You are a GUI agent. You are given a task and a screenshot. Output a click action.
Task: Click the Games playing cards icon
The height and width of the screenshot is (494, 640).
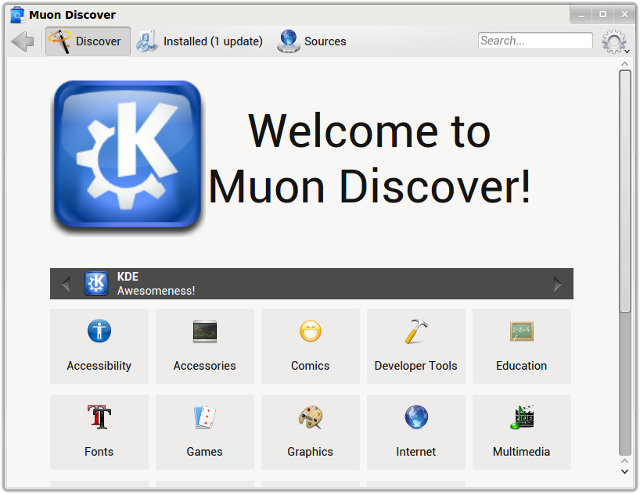[205, 417]
